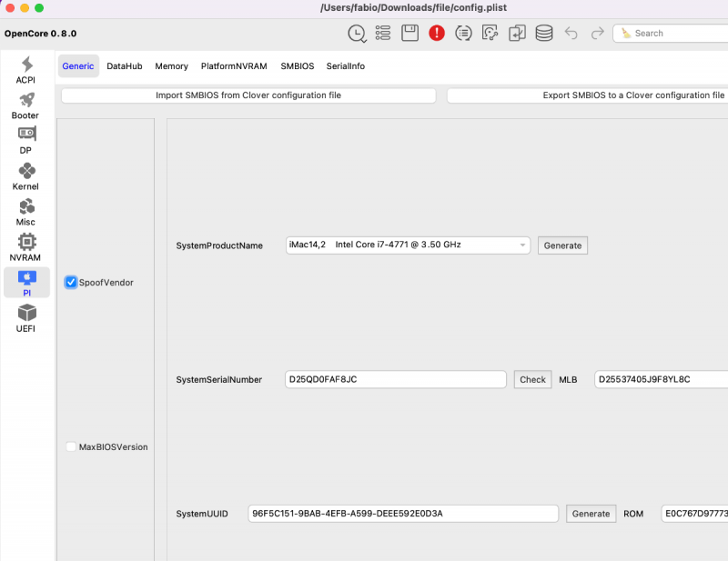Focus the MLB input field
The width and height of the screenshot is (728, 561).
[x=662, y=379]
